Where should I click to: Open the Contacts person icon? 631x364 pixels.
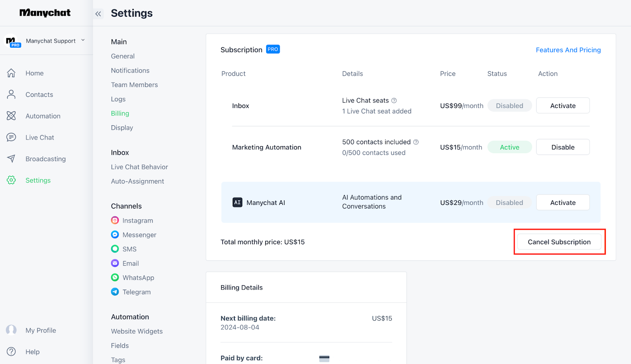(11, 94)
